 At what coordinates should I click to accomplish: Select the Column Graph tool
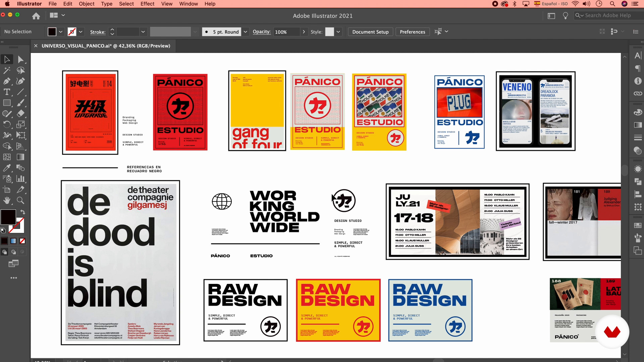[x=20, y=179]
